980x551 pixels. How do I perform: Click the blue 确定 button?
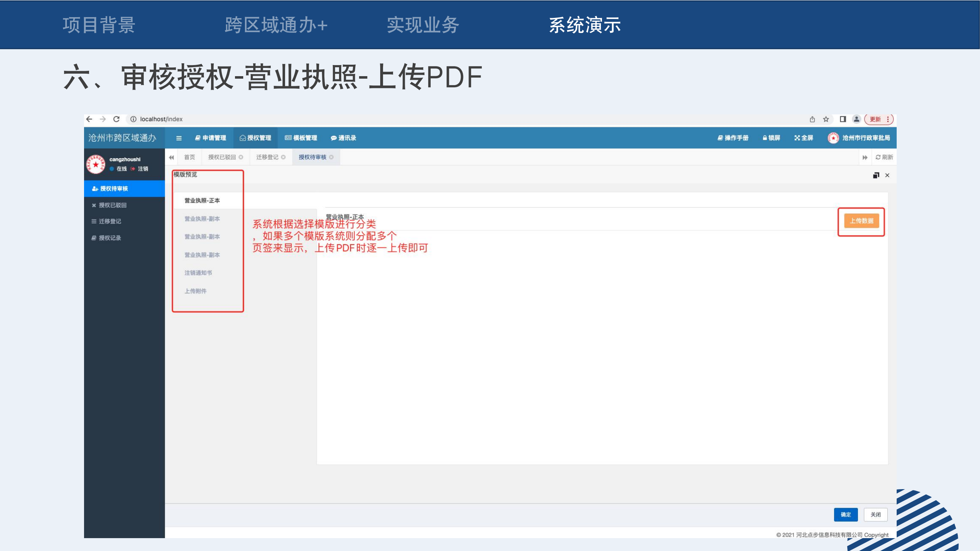pyautogui.click(x=846, y=515)
